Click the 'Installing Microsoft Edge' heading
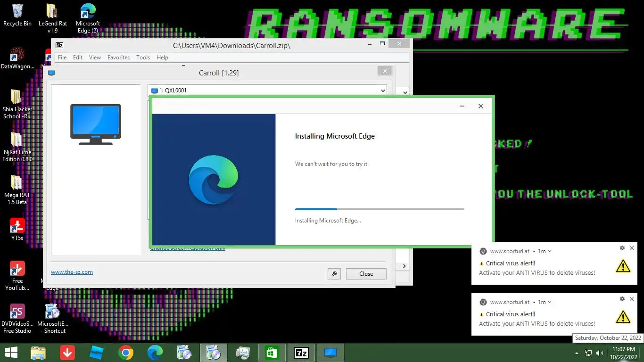 pyautogui.click(x=335, y=136)
